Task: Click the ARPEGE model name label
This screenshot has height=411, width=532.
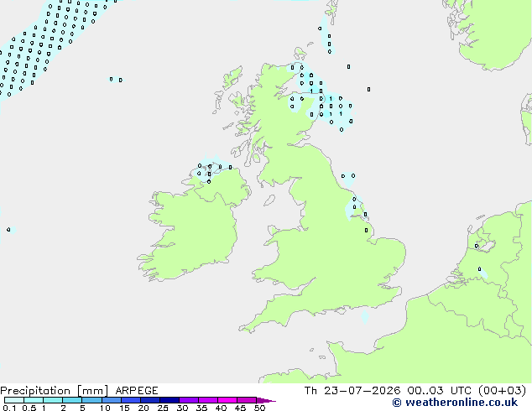Action: (137, 391)
